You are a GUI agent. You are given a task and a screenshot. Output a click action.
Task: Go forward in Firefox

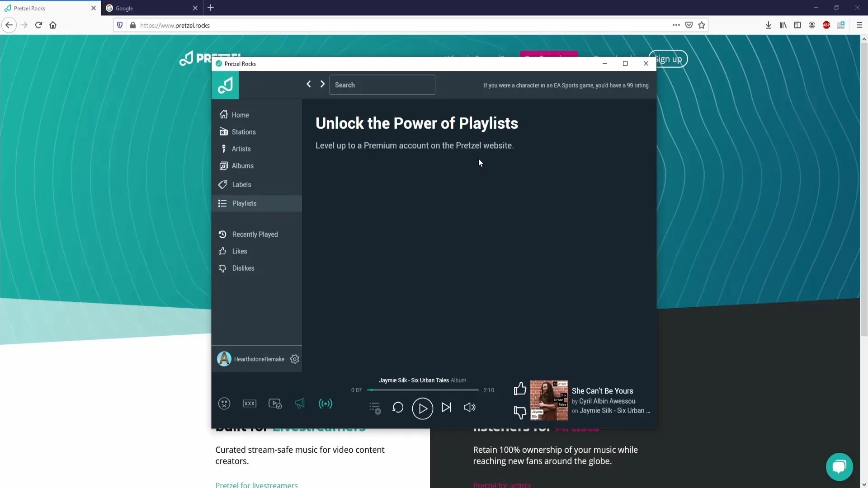(24, 25)
